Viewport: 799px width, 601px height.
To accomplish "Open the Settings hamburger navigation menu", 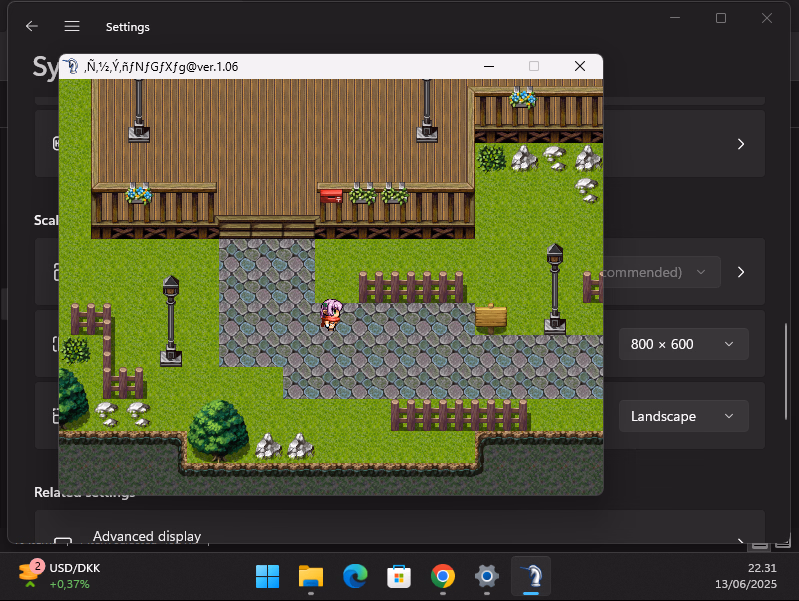I will point(72,26).
